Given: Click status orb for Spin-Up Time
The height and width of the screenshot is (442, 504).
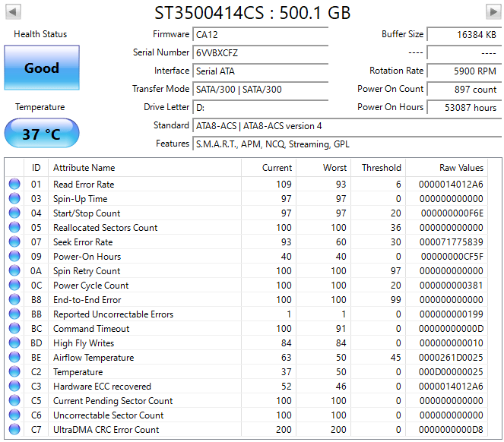Looking at the screenshot, I should tap(14, 198).
